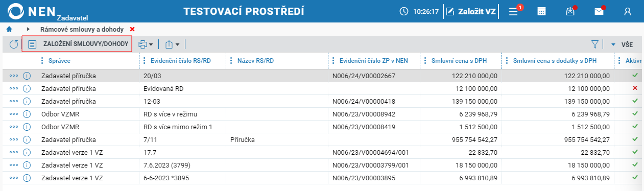Refresh the framework contracts list
Viewport: 644px width, 191px height.
point(14,44)
